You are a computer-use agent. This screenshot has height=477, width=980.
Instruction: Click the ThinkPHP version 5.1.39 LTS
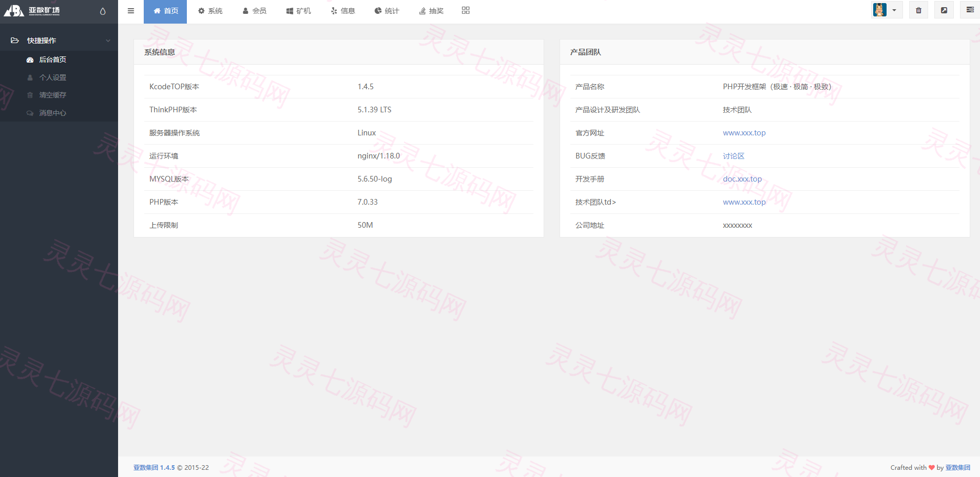point(374,110)
